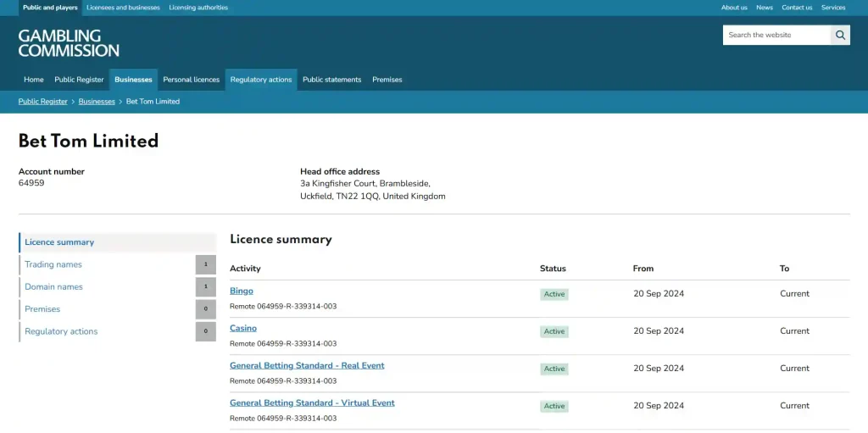Open the Casino licence activity link
The image size is (868, 433).
point(243,328)
